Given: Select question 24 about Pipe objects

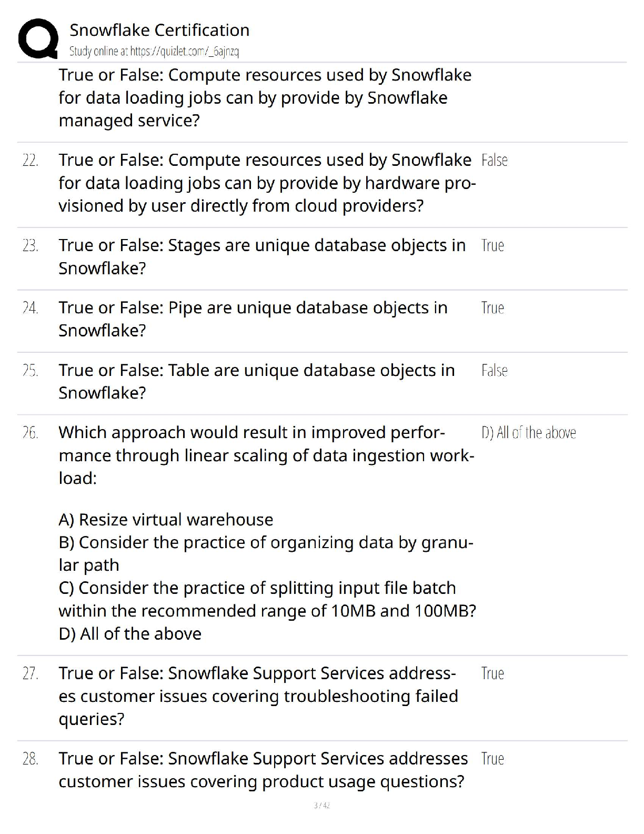Looking at the screenshot, I should click(x=253, y=319).
